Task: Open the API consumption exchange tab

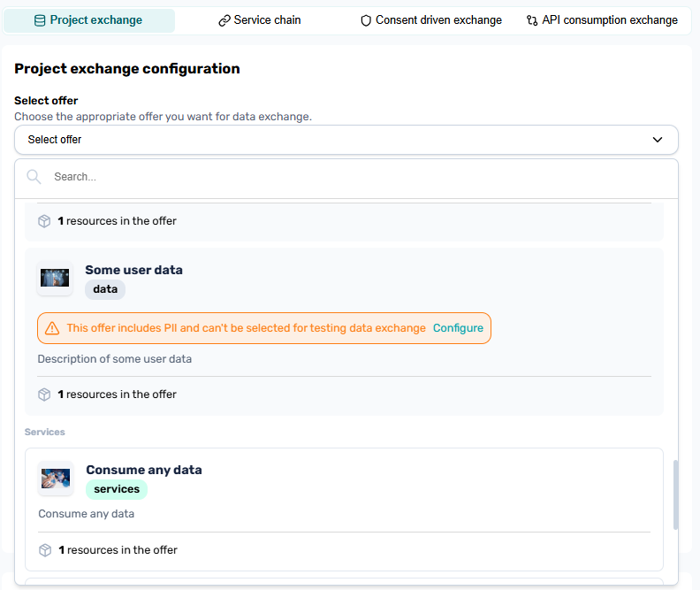Action: pyautogui.click(x=602, y=20)
